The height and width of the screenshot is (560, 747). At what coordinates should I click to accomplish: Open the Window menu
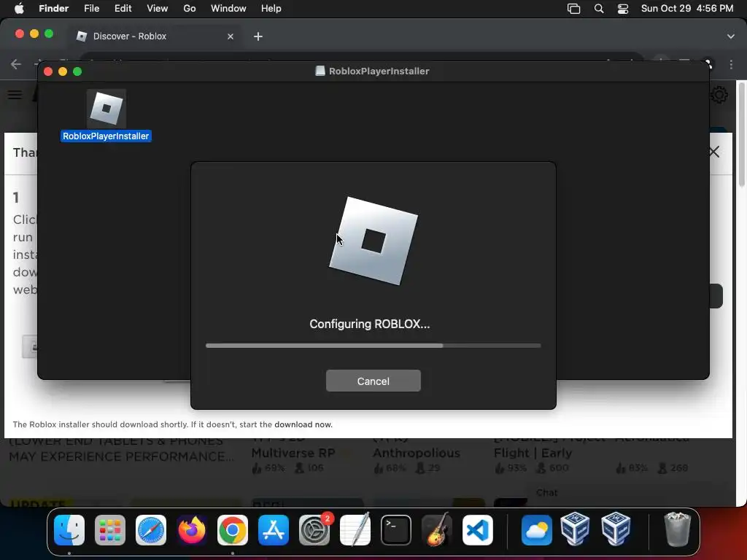[228, 9]
